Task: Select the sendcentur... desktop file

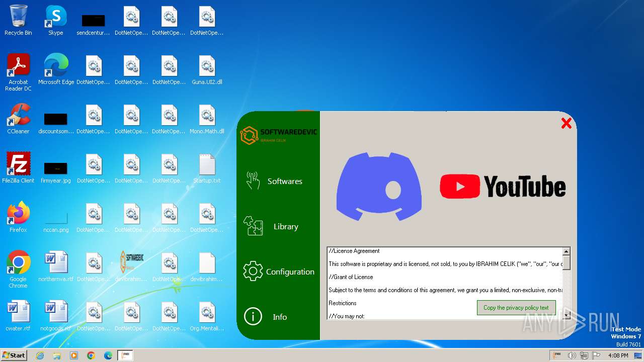Action: click(x=93, y=24)
